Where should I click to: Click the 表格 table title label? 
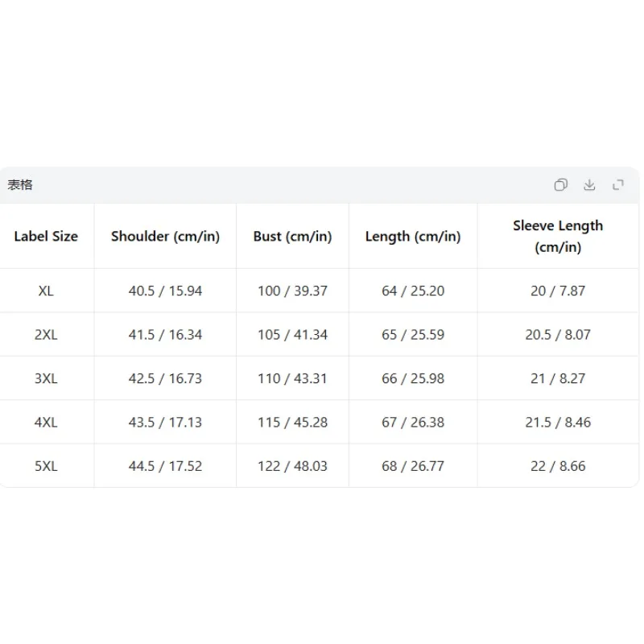click(x=20, y=185)
